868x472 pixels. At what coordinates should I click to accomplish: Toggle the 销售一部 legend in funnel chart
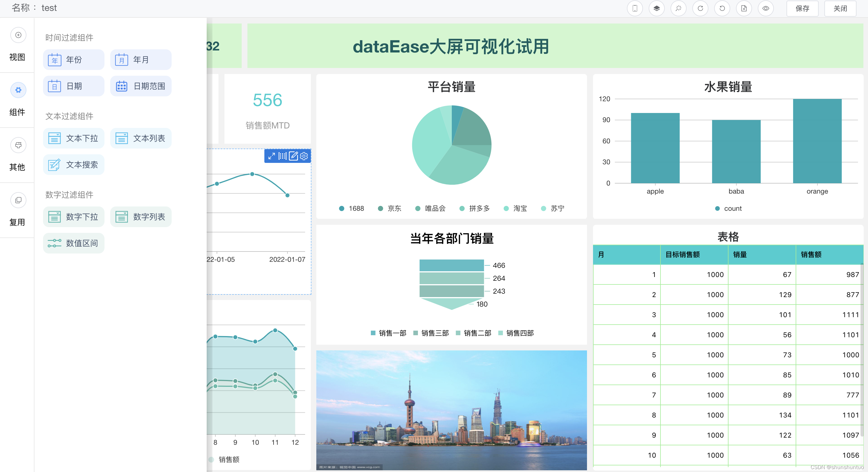(x=388, y=333)
